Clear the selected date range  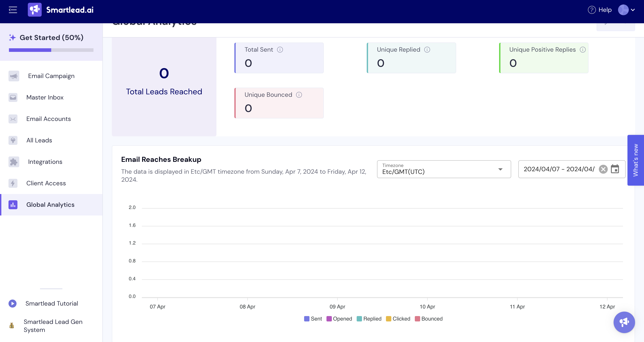pyautogui.click(x=603, y=169)
